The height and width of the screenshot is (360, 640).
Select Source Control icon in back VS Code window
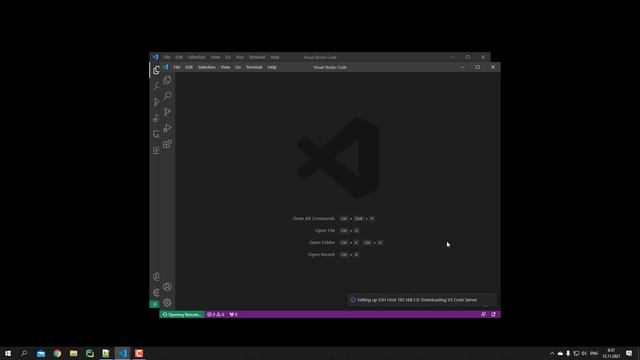tap(156, 102)
